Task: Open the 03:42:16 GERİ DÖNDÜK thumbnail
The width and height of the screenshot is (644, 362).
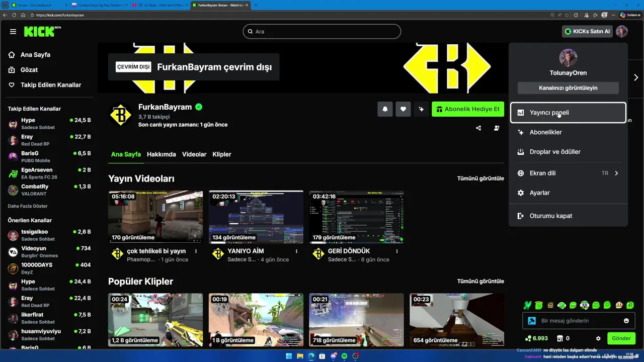Action: click(356, 217)
